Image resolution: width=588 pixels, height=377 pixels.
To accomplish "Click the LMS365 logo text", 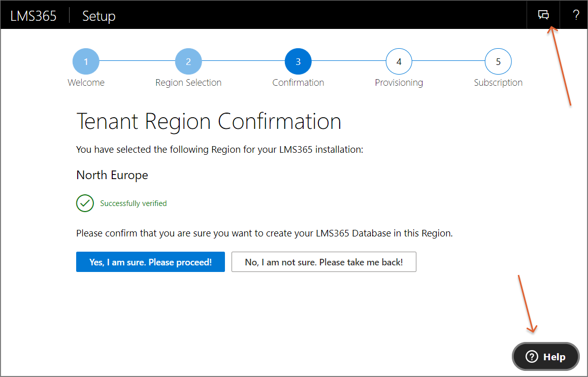I will tap(34, 16).
